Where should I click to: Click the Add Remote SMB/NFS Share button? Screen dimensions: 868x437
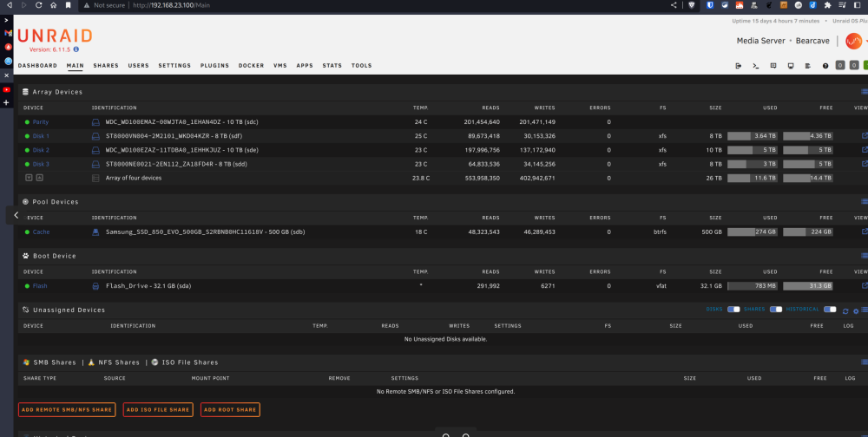pyautogui.click(x=67, y=410)
